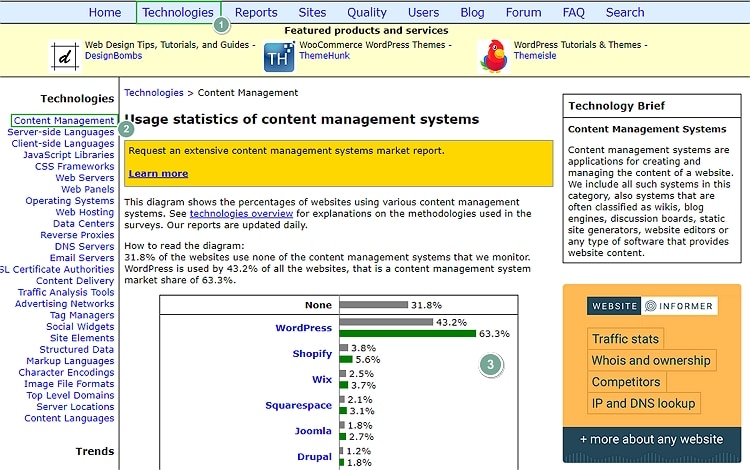Open Advertising Networks sidebar link
This screenshot has width=750, height=470.
tap(65, 304)
